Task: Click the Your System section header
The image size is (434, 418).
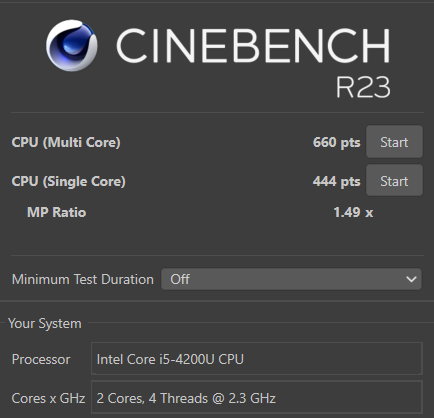Action: coord(45,324)
